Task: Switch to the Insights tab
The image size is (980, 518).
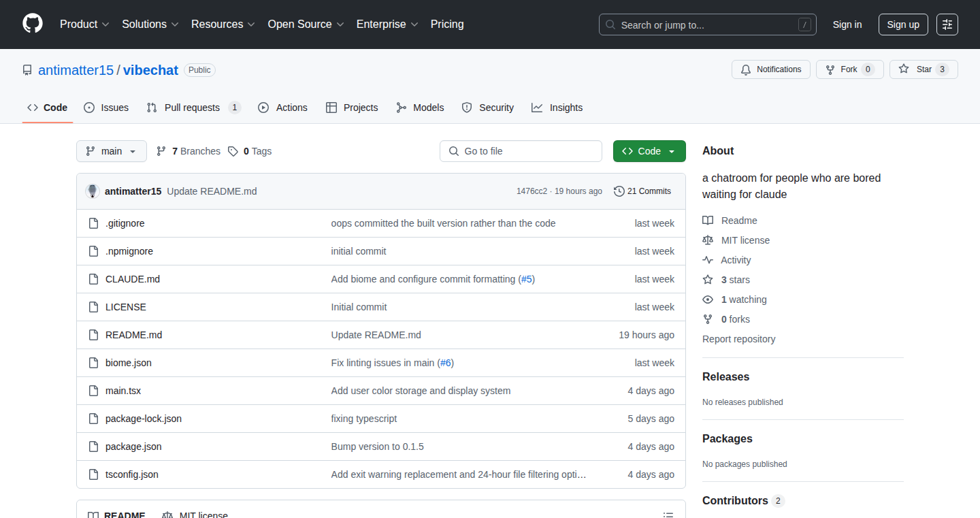Action: (557, 108)
